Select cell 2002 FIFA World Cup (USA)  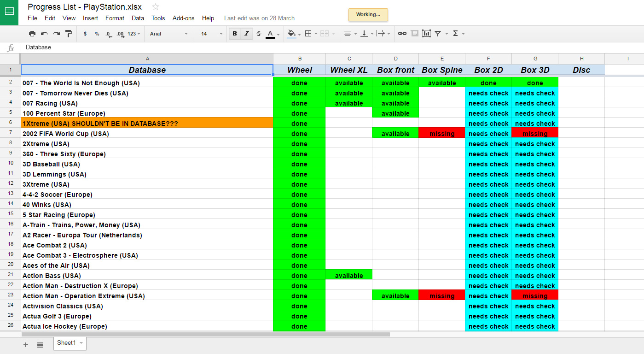tap(147, 134)
